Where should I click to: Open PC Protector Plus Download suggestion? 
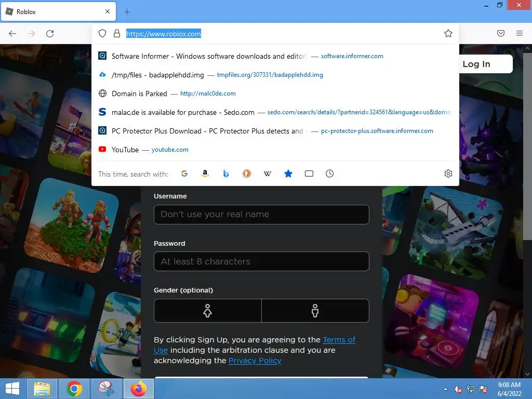pos(275,131)
